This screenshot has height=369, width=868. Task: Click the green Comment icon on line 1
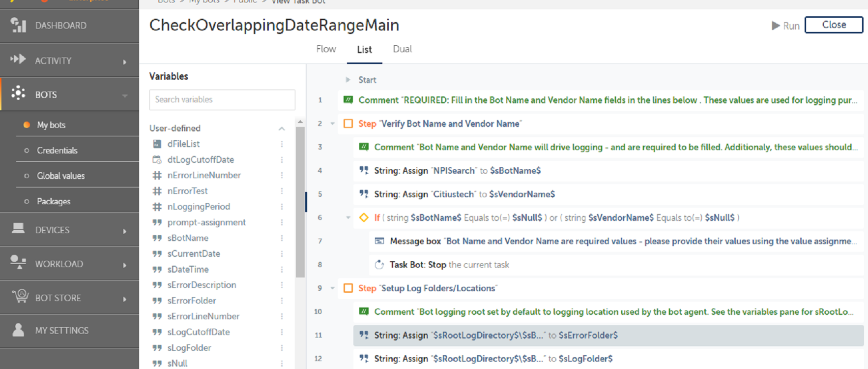[348, 100]
